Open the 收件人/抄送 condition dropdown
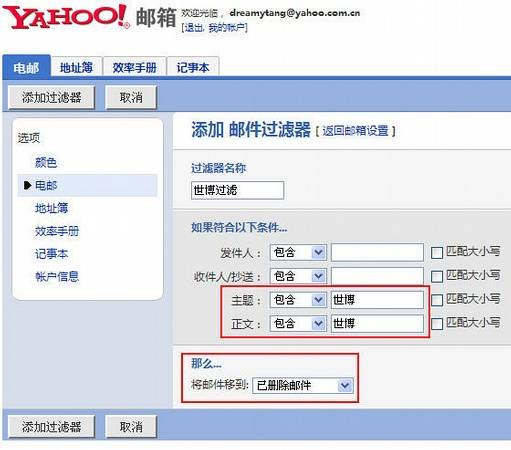The image size is (511, 450). point(298,276)
